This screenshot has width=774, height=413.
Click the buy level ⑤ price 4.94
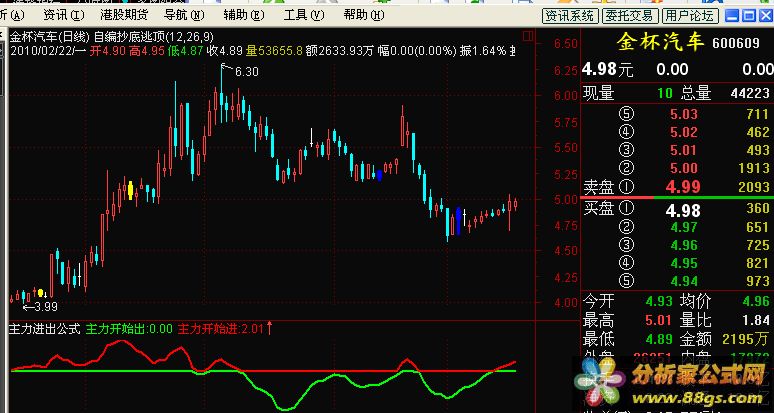[x=684, y=281]
